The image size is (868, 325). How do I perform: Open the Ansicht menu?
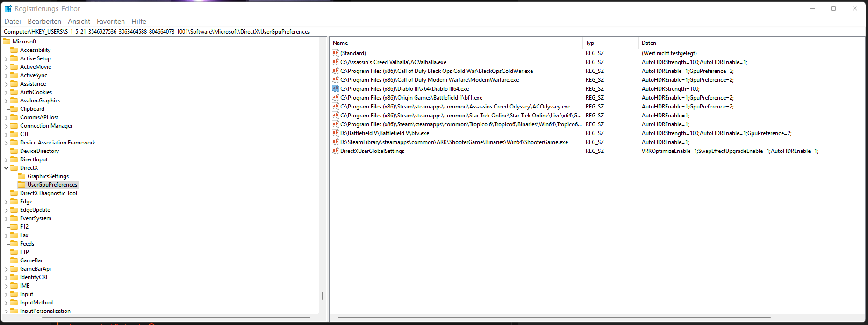click(79, 22)
